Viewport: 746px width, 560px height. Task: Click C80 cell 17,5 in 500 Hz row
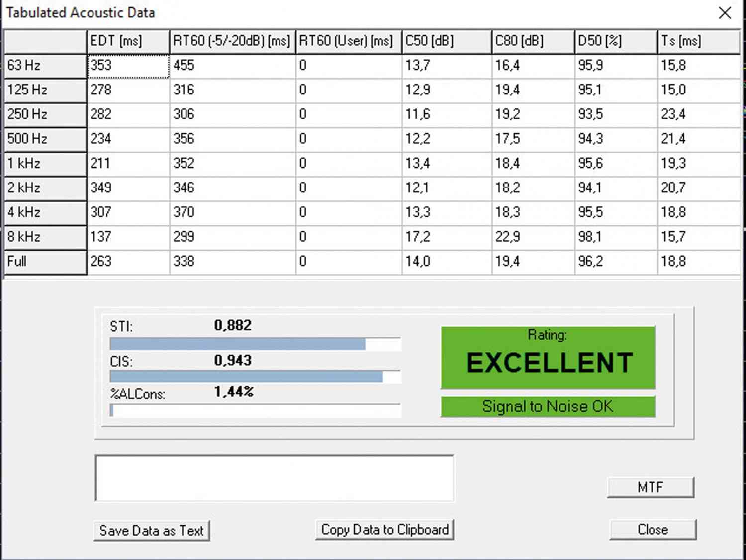[x=533, y=139]
